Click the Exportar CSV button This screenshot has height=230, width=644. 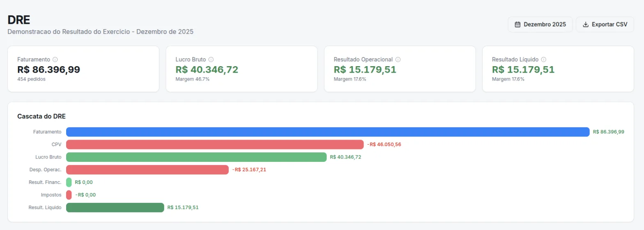(605, 25)
